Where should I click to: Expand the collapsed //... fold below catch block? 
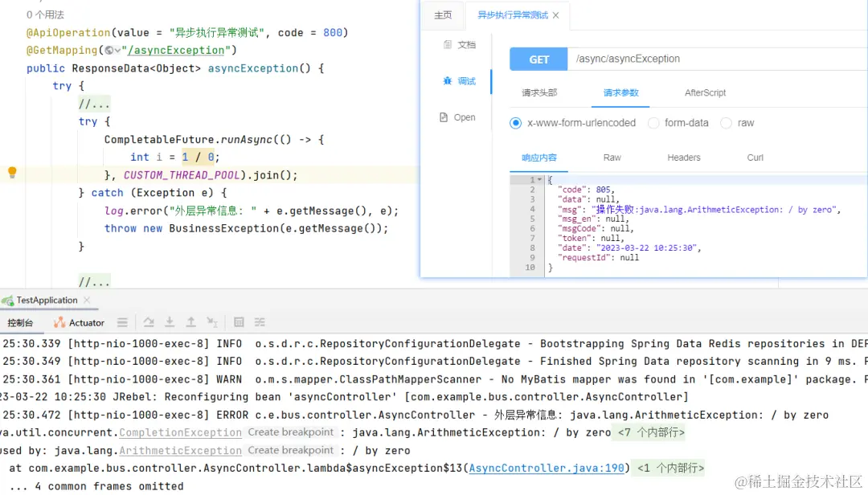(x=94, y=282)
